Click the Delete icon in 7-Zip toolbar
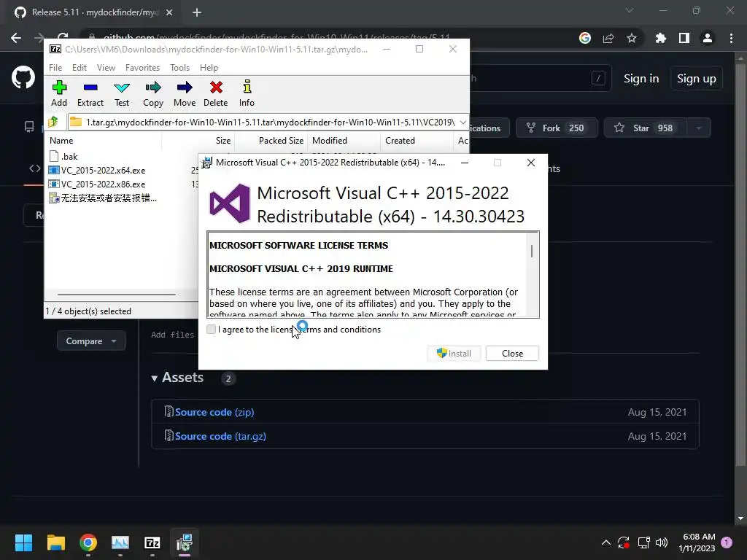This screenshot has width=747, height=560. point(216,93)
